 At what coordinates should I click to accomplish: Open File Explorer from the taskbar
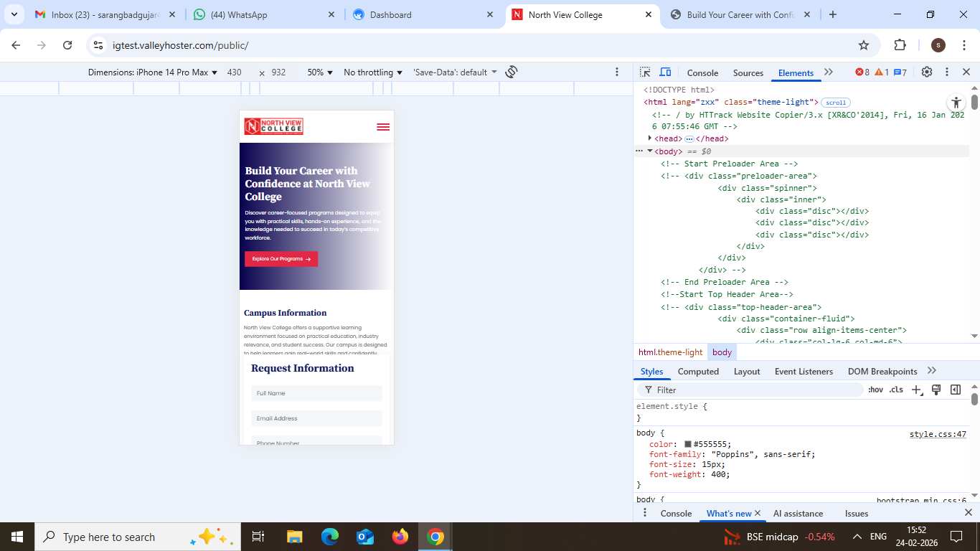294,537
